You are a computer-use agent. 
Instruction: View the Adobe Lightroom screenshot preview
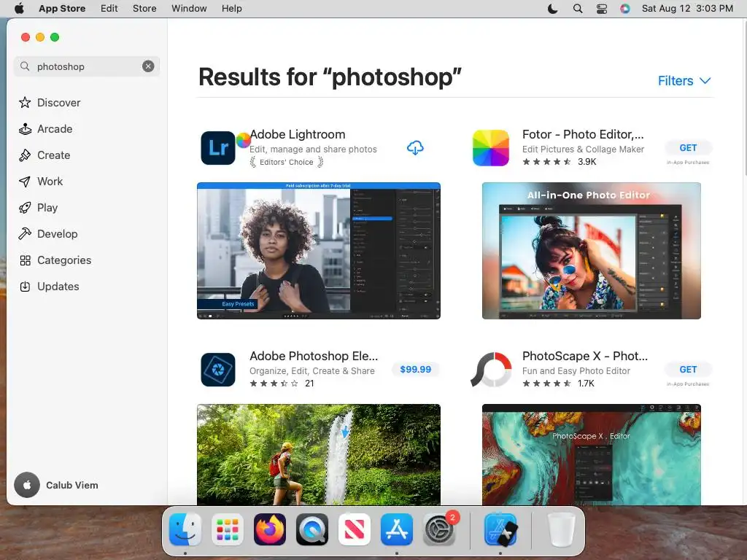click(319, 251)
